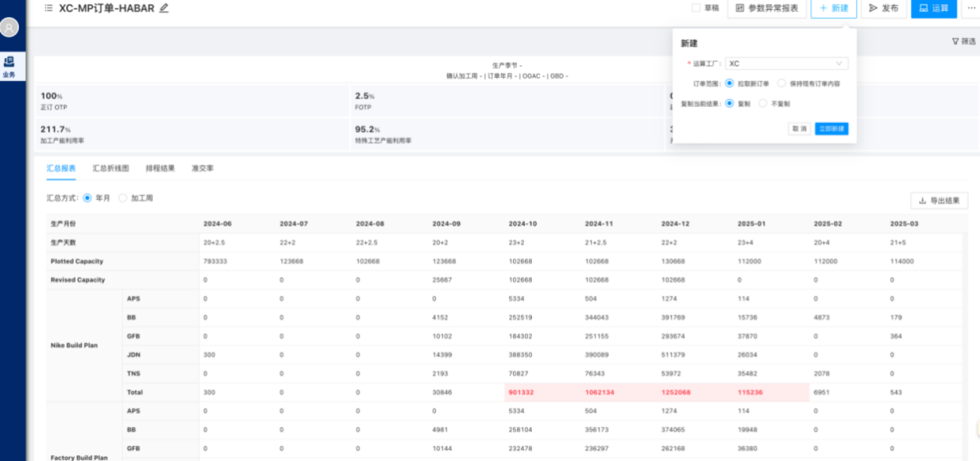Click the 新建 button in top toolbar
This screenshot has width=980, height=461.
coord(834,8)
